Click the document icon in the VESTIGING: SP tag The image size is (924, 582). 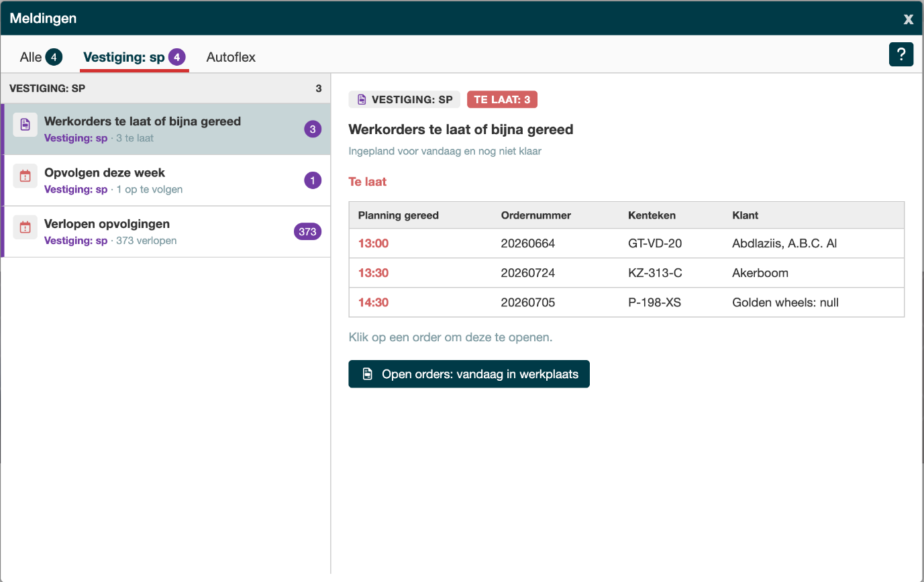(x=362, y=99)
